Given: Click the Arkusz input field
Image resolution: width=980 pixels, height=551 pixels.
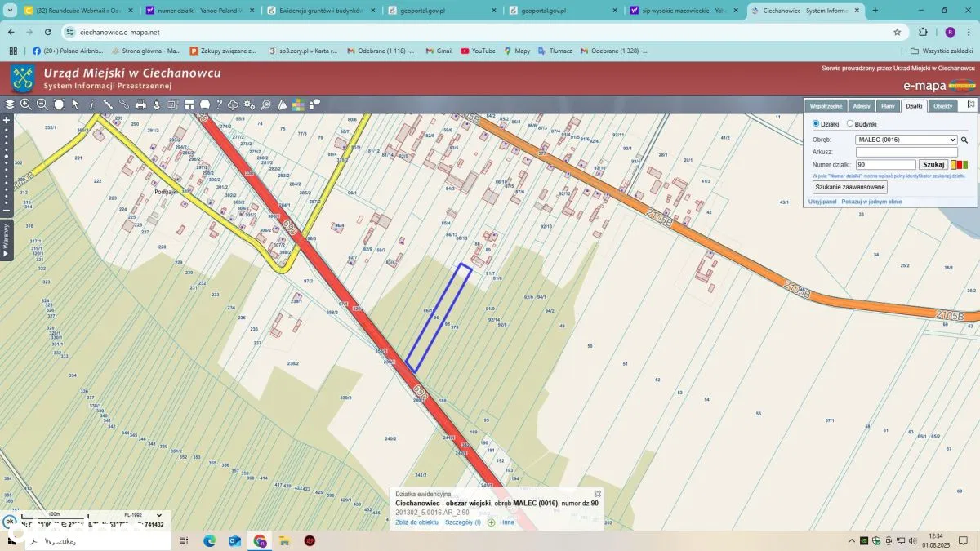Looking at the screenshot, I should pos(906,152).
